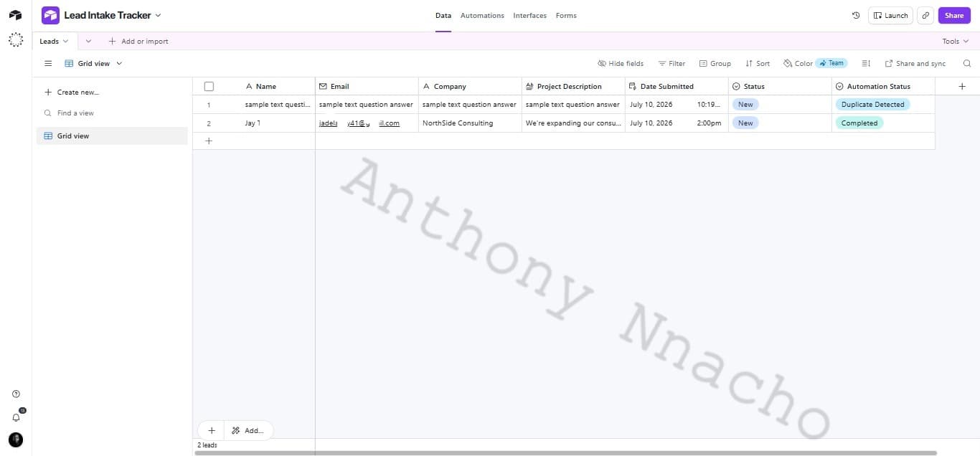Open the help question mark icon

[16, 394]
